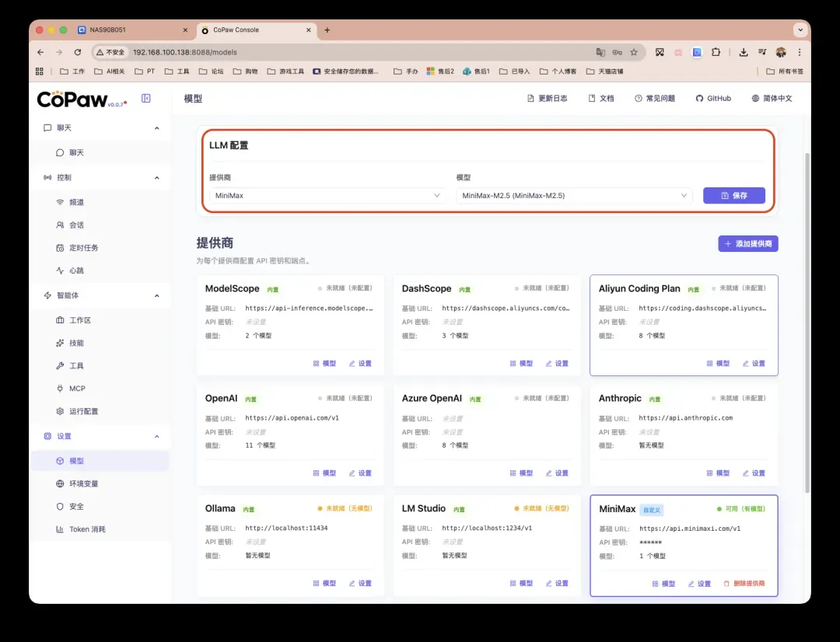Save the LLM configuration with 保存

click(734, 196)
